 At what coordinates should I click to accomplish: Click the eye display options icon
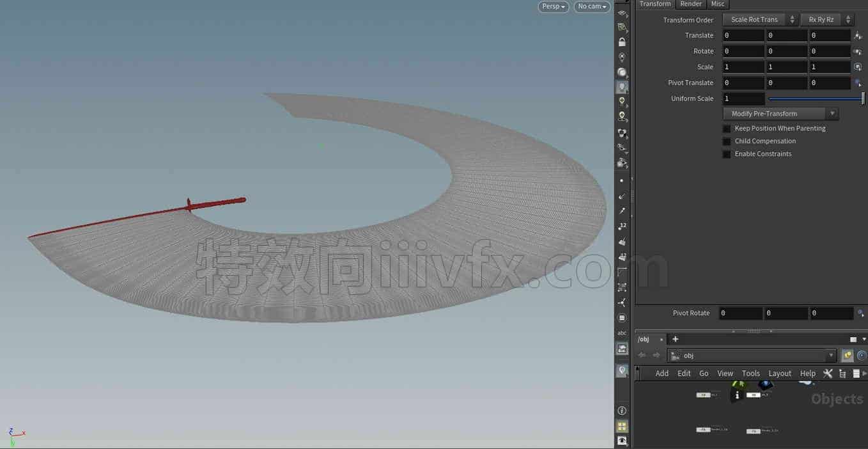(622, 441)
